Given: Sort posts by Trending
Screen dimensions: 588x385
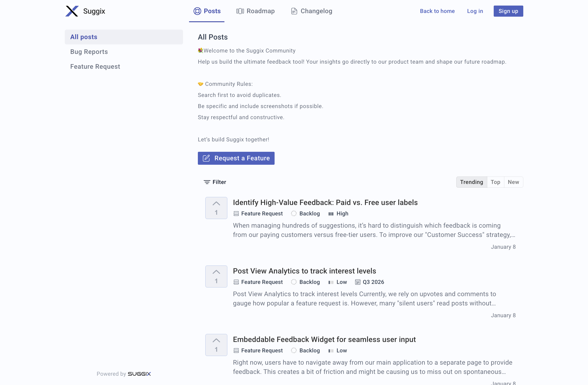Looking at the screenshot, I should 471,182.
